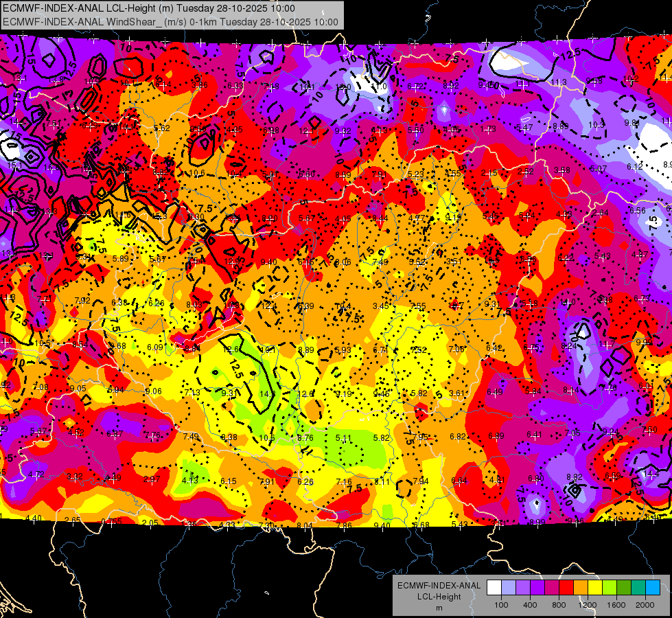The width and height of the screenshot is (672, 618).
Task: Click the lime-green legend swatch
Action: [610, 588]
